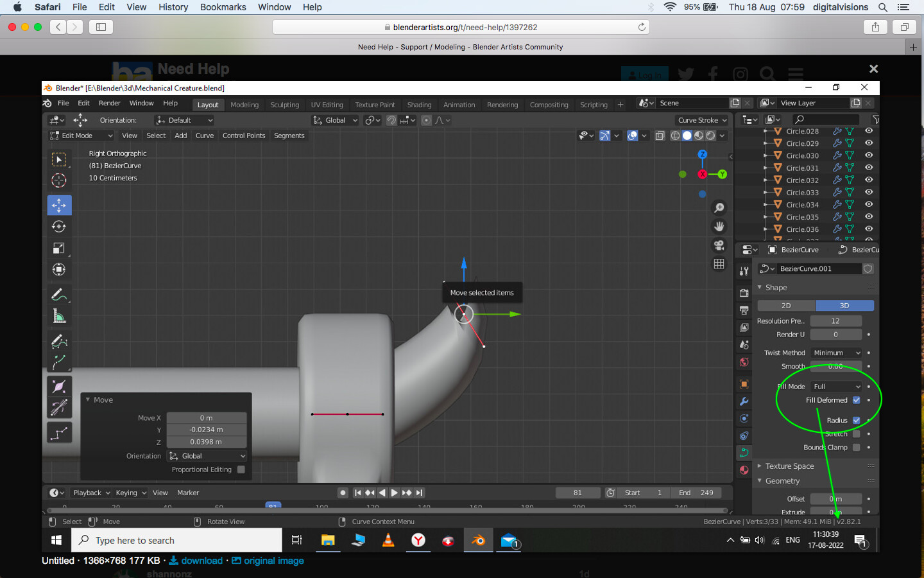Open Blender from Windows taskbar
Viewport: 924px width, 578px height.
(479, 541)
